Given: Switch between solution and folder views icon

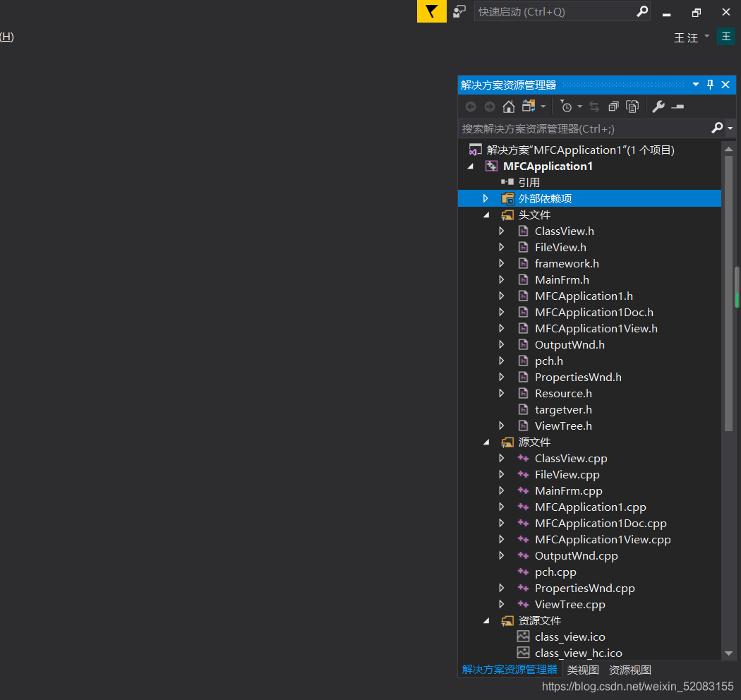Looking at the screenshot, I should [x=529, y=107].
